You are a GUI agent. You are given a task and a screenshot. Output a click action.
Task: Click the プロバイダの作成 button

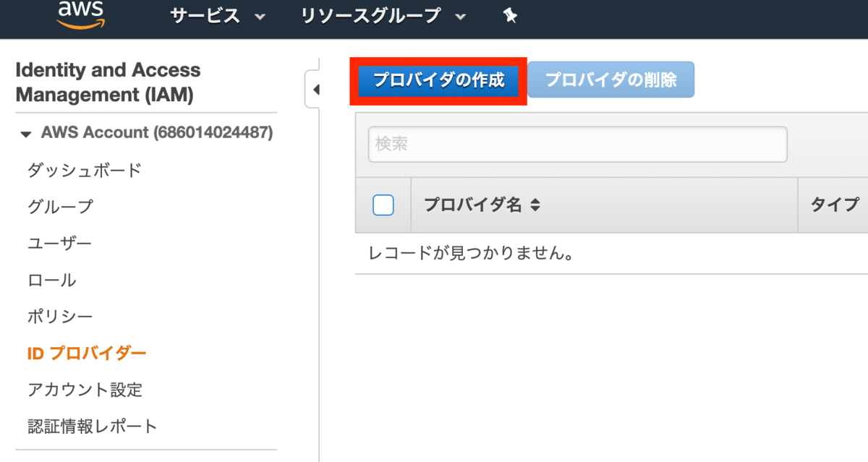pos(438,80)
